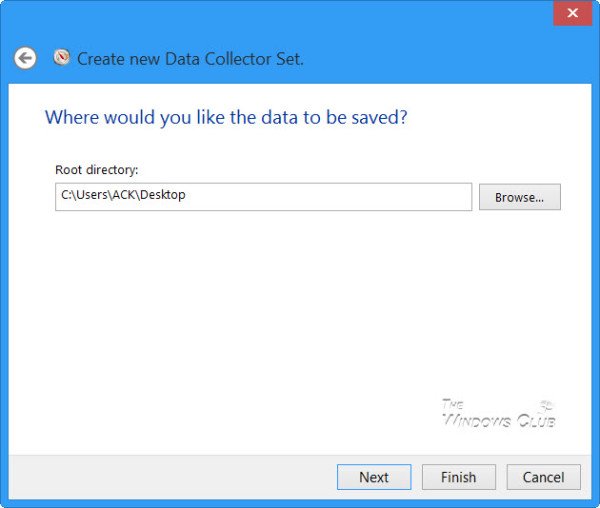Click the C:\Users\ACK\Desktop path text
This screenshot has height=508, width=600.
(x=123, y=196)
